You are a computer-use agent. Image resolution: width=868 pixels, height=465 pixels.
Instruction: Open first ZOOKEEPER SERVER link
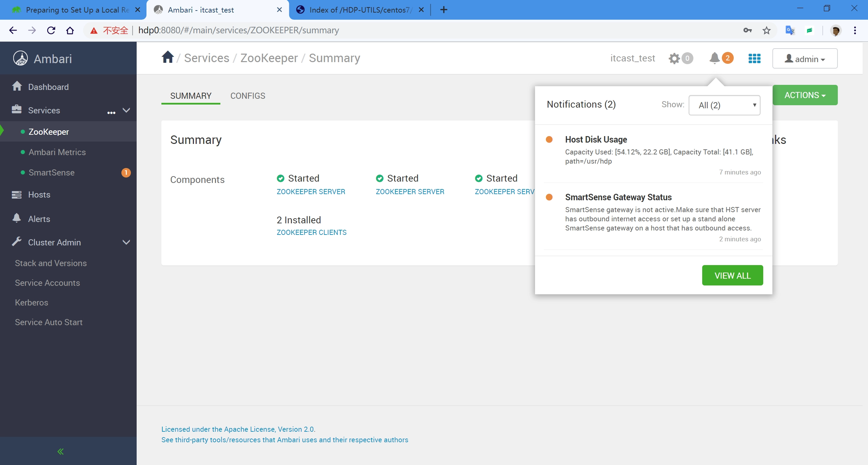coord(311,191)
